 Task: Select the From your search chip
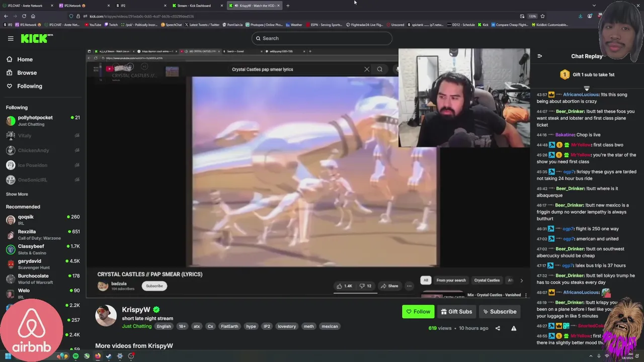point(451,280)
